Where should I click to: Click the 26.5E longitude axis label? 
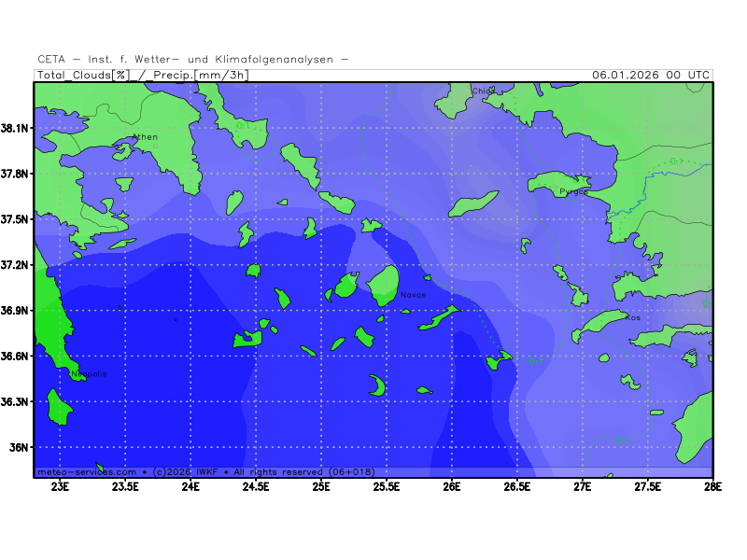tap(517, 485)
